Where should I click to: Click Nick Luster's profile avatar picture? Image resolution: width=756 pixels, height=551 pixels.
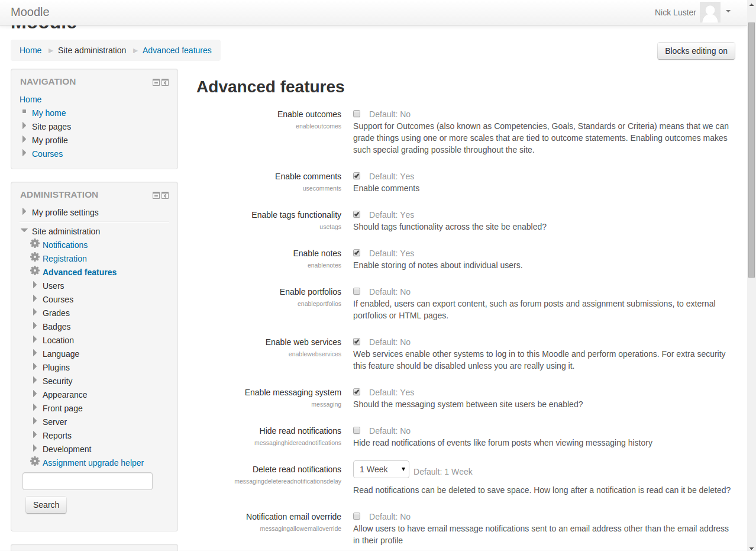(709, 12)
